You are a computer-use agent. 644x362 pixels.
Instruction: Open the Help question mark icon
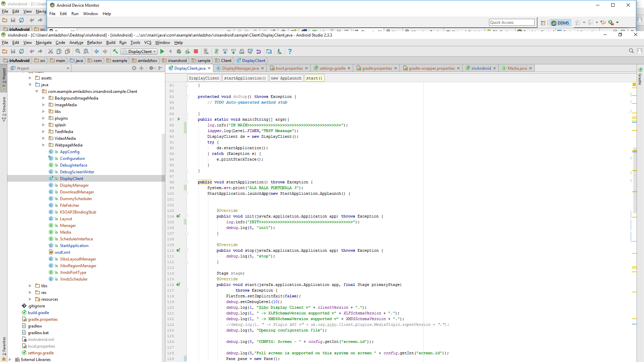tap(290, 51)
